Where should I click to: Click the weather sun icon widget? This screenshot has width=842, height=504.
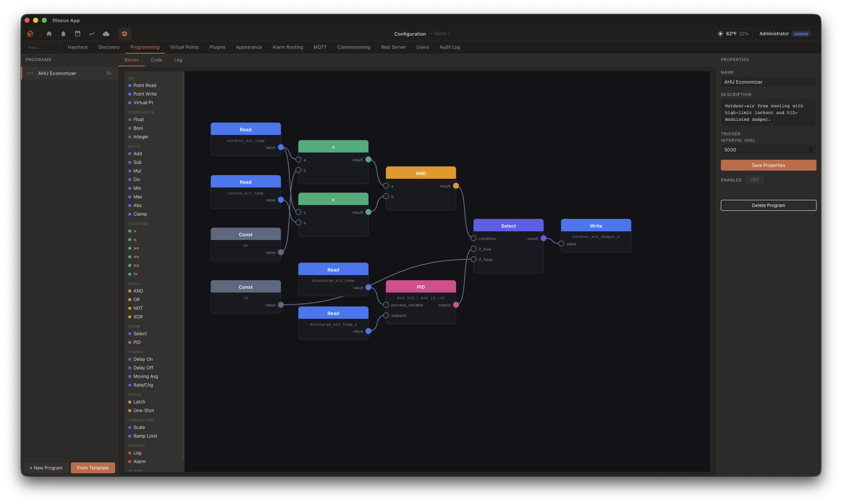(720, 34)
